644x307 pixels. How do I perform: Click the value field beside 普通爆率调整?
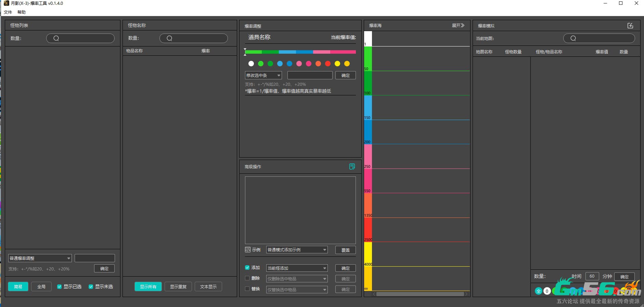(x=95, y=258)
